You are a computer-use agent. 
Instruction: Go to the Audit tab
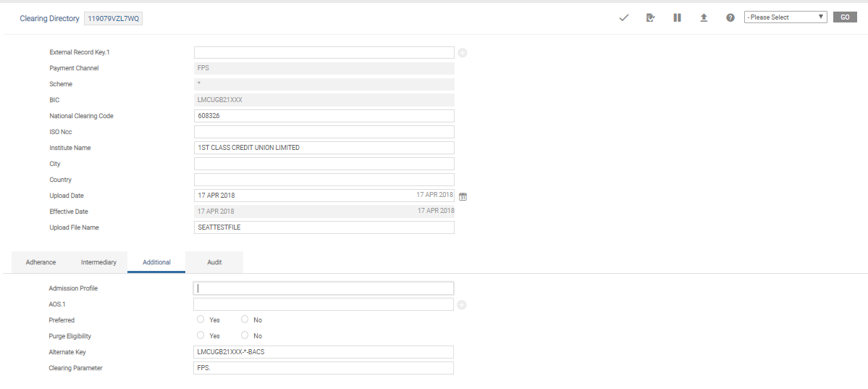click(214, 262)
